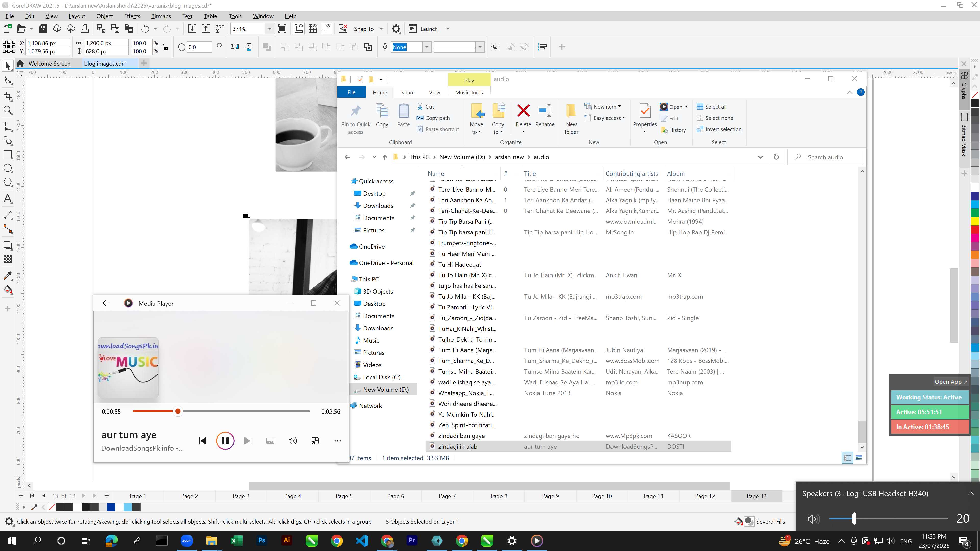Open the Bitmaps menu in CorelDRAW
This screenshot has width=980, height=551.
pos(161,16)
